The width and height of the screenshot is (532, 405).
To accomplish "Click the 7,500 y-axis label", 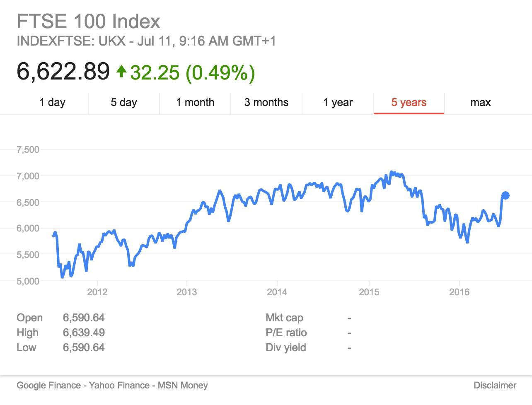I will coord(28,150).
